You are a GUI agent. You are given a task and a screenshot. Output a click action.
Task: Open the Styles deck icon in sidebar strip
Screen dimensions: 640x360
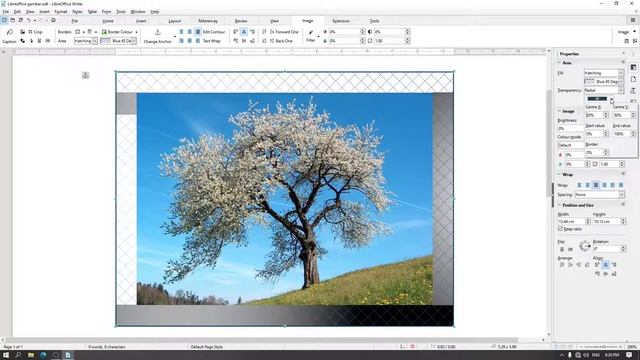tap(633, 90)
